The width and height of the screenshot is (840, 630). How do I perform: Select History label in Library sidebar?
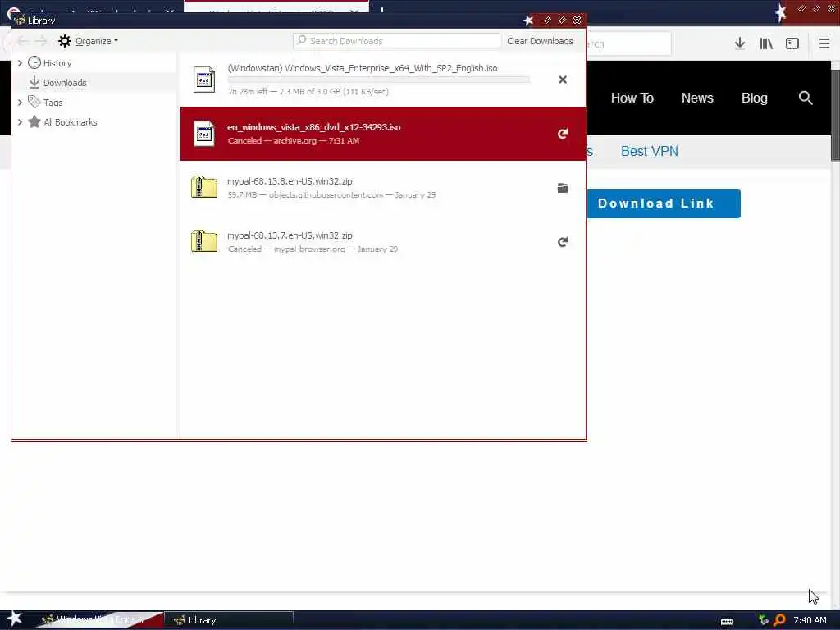57,63
